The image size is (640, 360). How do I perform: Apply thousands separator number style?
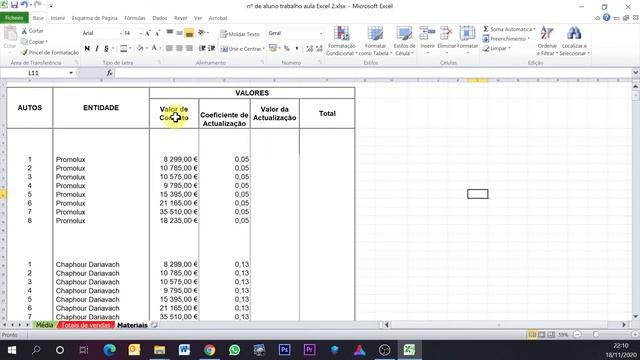pyautogui.click(x=297, y=49)
